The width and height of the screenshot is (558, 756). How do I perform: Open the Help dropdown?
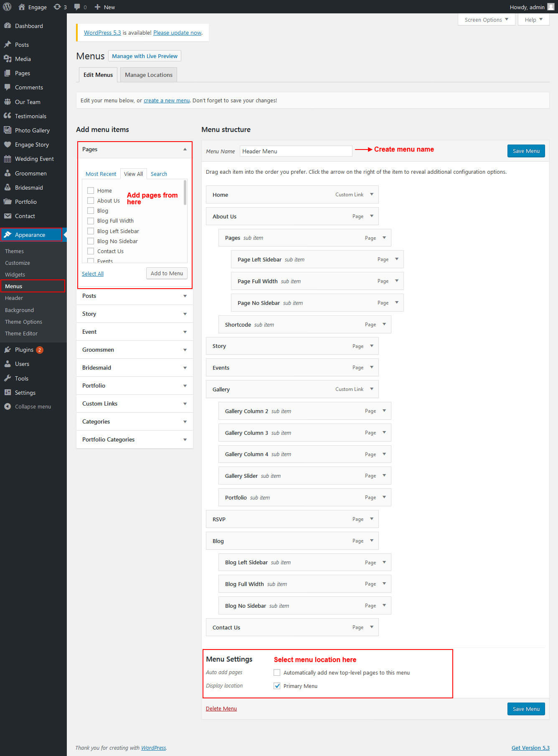click(533, 20)
